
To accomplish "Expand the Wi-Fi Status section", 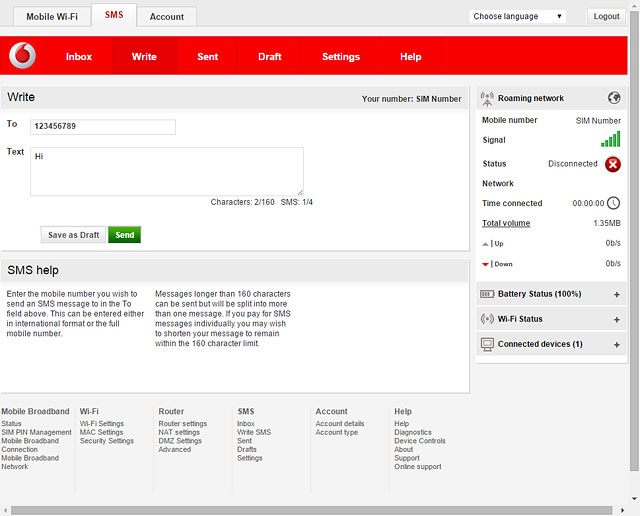I will [616, 320].
